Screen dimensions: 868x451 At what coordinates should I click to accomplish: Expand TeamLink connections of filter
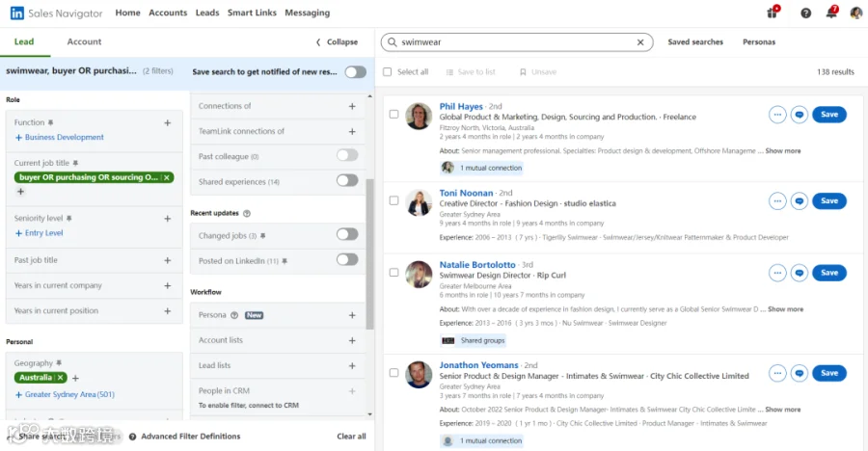352,132
